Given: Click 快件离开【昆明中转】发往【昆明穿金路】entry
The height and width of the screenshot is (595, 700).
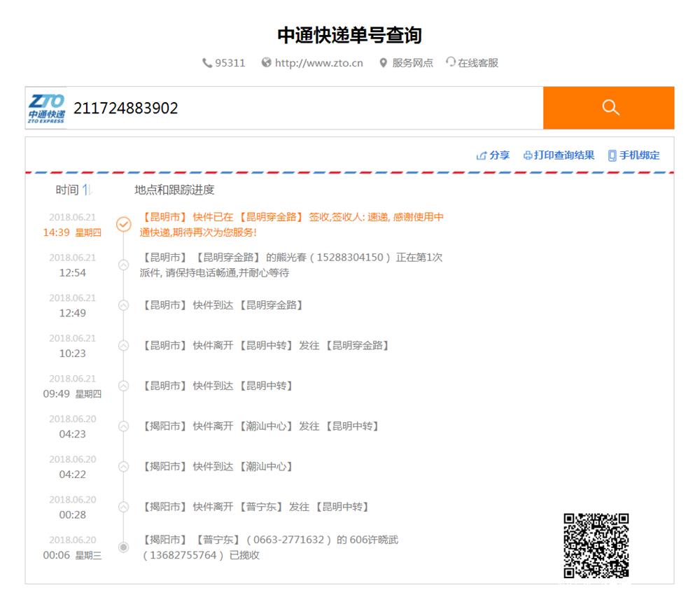Looking at the screenshot, I should (266, 346).
